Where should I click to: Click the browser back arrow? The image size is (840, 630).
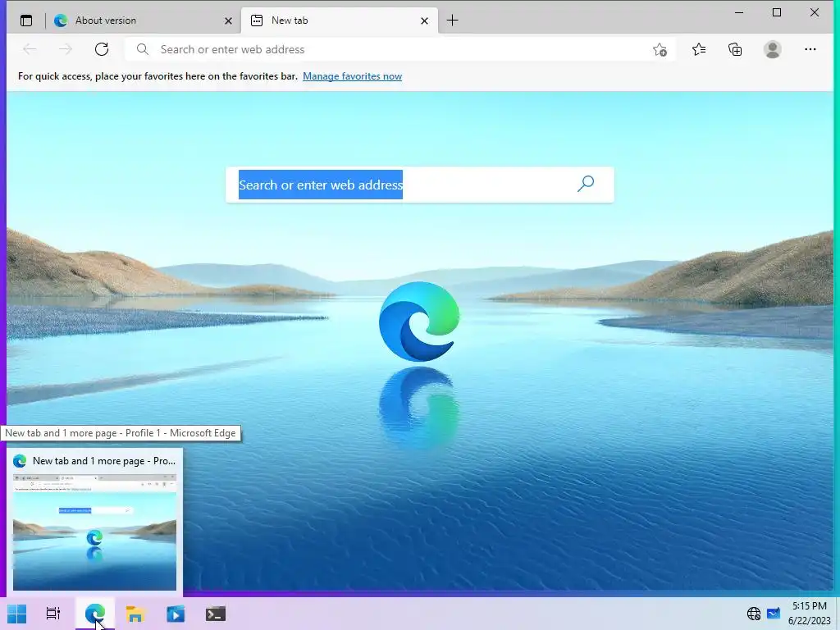click(30, 49)
